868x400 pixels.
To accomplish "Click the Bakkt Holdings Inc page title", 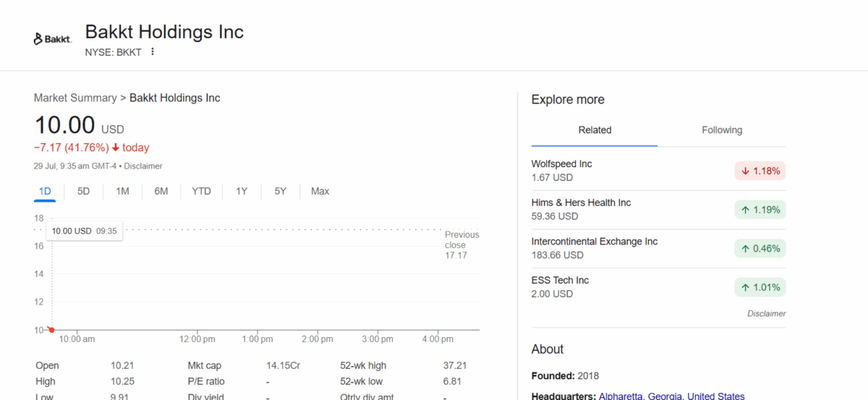I will 164,32.
